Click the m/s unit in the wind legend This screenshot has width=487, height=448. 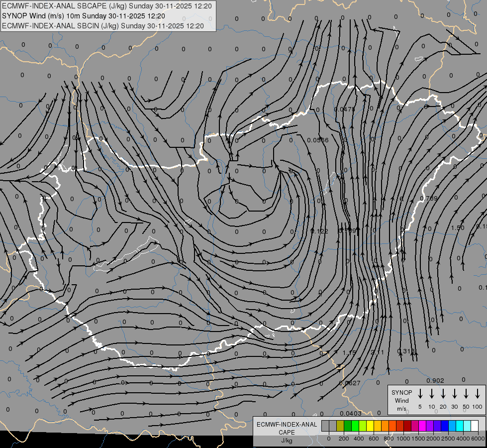pyautogui.click(x=401, y=409)
